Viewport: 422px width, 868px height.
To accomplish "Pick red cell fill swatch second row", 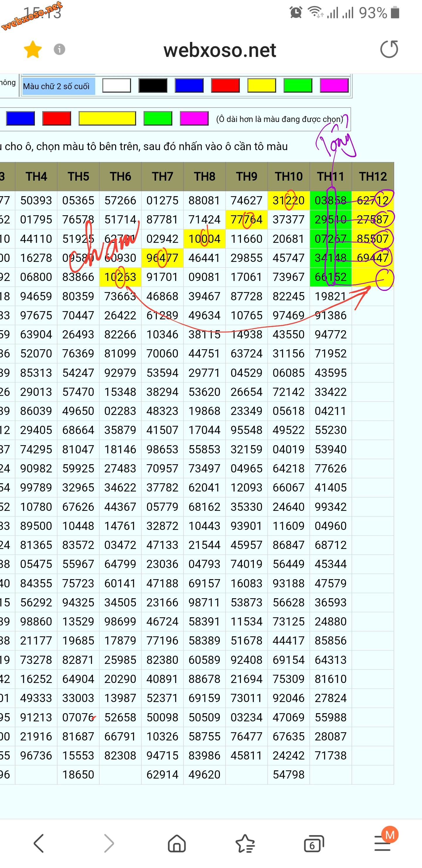I will [x=57, y=118].
